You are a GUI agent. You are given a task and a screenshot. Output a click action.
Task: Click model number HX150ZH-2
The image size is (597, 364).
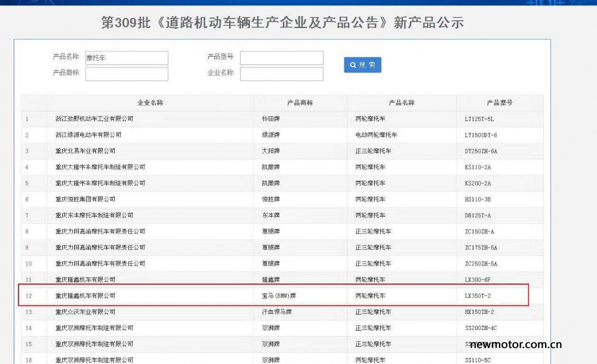479,312
